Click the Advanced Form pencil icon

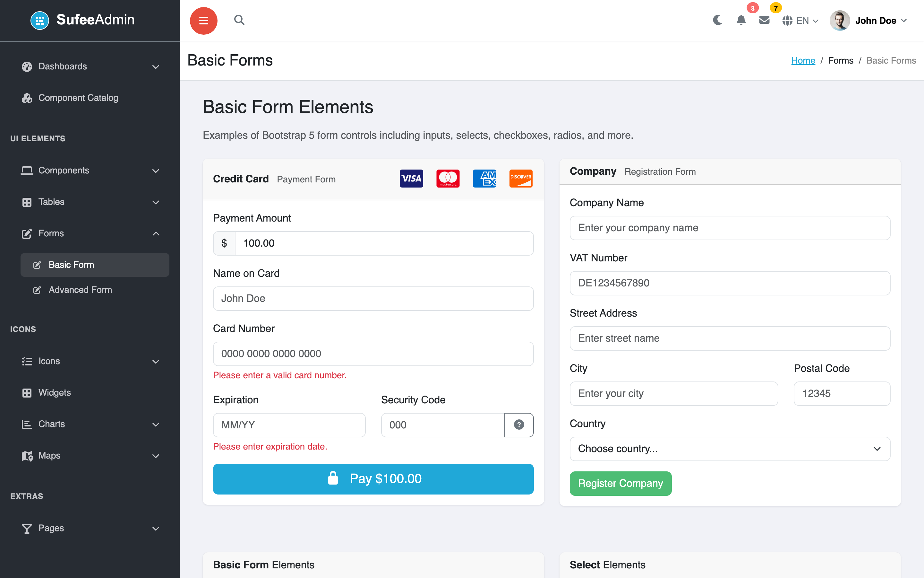tap(37, 290)
